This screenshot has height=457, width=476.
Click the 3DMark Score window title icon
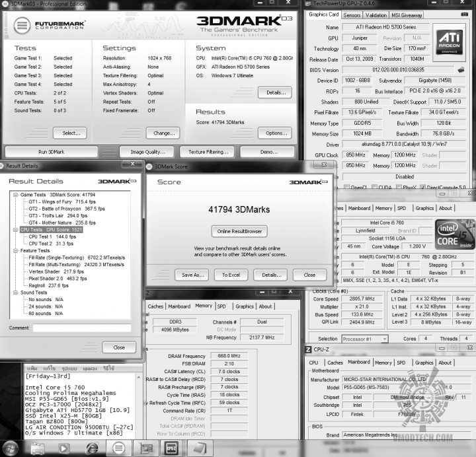pyautogui.click(x=149, y=166)
